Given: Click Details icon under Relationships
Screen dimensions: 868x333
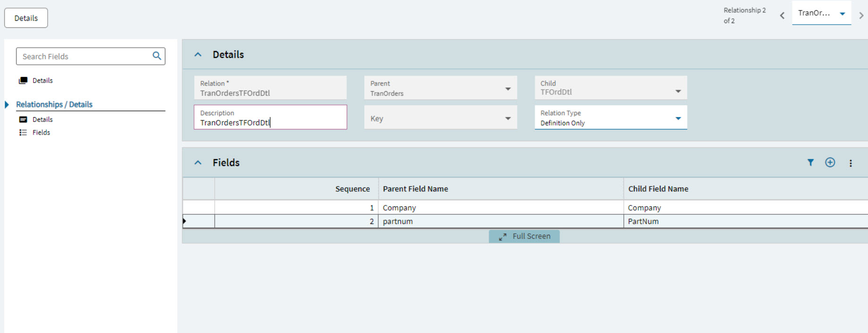Looking at the screenshot, I should point(23,120).
